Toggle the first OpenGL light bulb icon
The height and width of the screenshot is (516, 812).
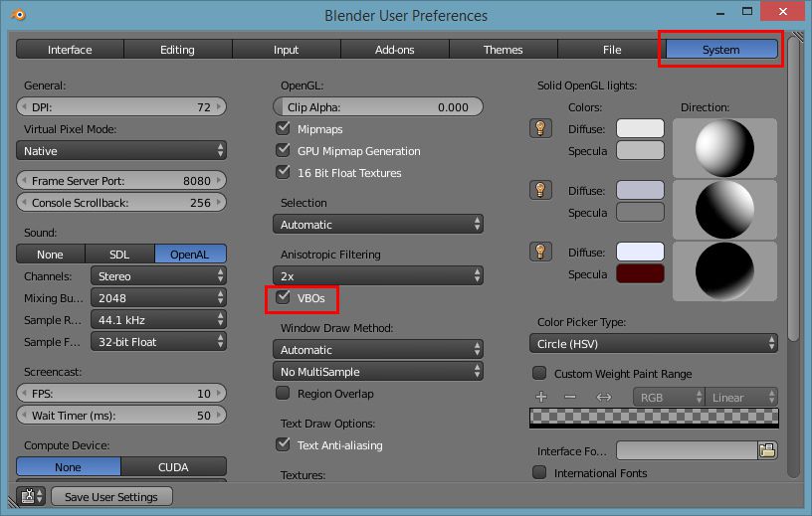click(x=540, y=128)
